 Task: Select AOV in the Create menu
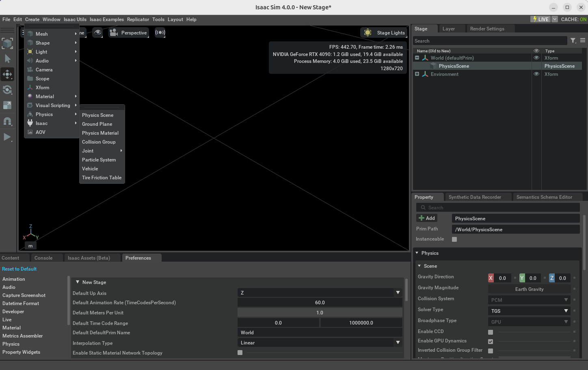click(52, 132)
